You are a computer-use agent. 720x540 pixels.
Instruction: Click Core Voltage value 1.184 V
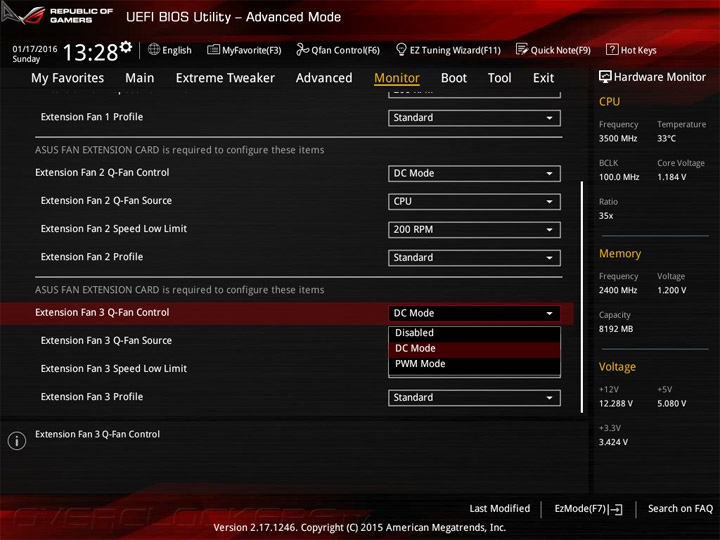pyautogui.click(x=672, y=177)
